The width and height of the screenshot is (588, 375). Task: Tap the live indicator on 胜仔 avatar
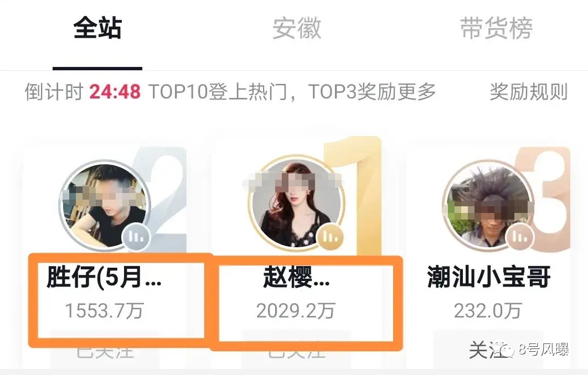(136, 237)
